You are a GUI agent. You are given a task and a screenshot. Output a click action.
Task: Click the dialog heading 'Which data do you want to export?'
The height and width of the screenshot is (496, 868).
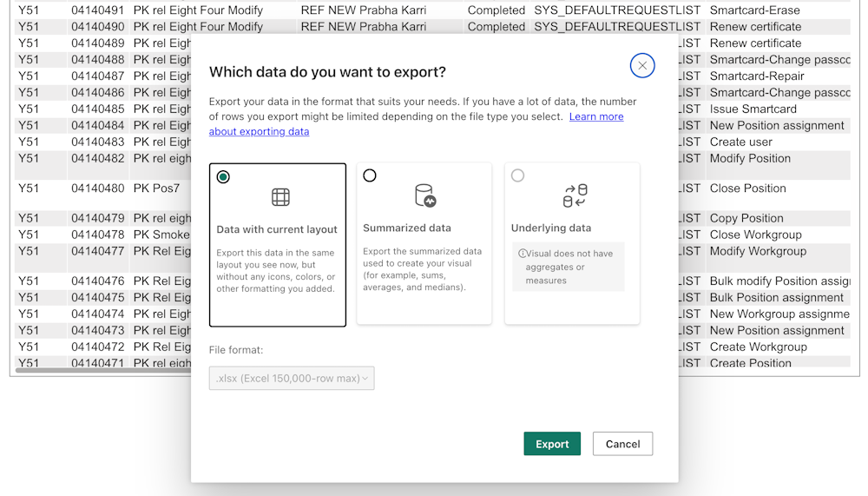(x=327, y=72)
